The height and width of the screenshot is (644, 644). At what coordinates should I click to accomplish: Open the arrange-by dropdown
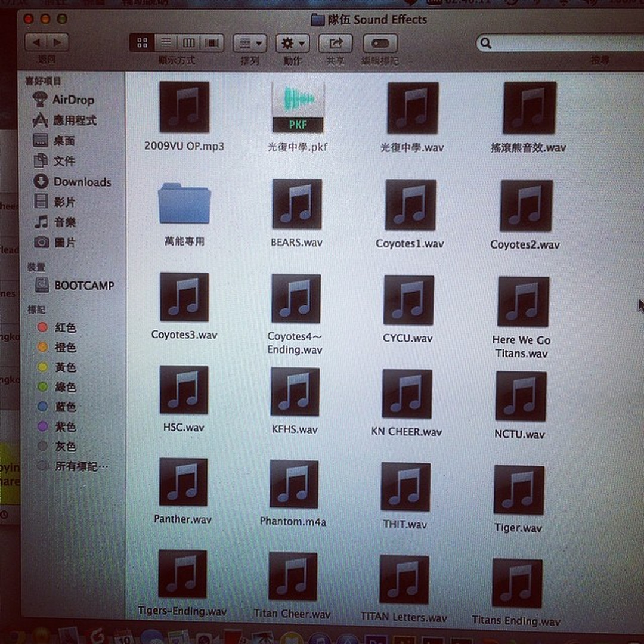point(250,44)
